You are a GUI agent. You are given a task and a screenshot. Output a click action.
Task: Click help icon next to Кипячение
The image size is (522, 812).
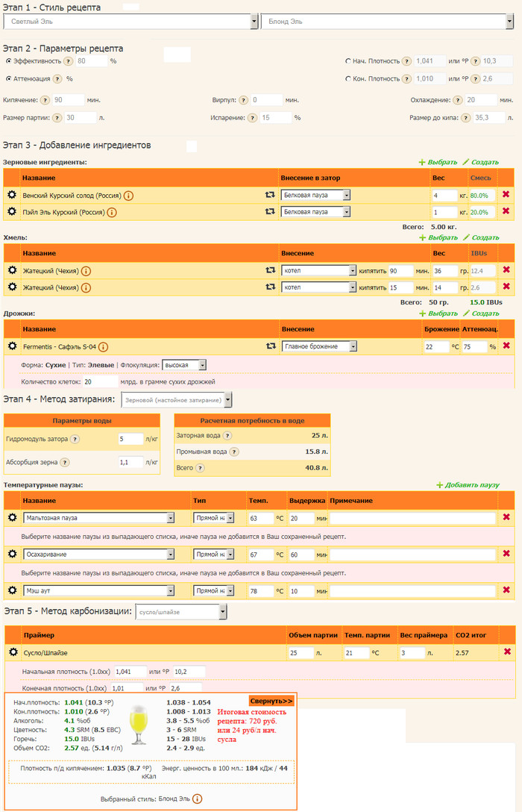(44, 99)
